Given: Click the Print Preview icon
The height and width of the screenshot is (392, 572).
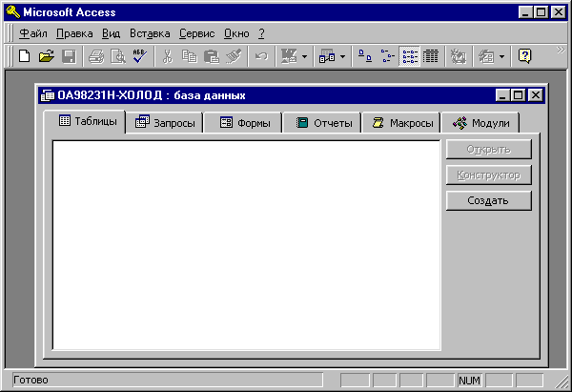Looking at the screenshot, I should click(118, 56).
